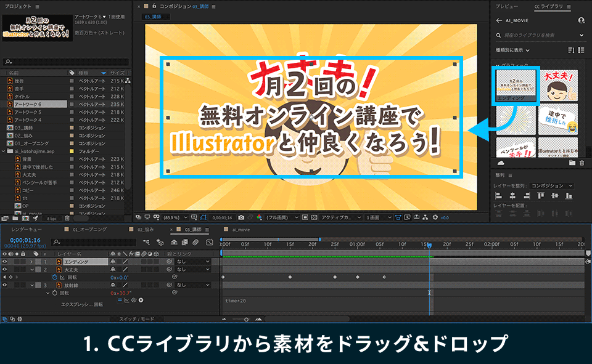592x364 pixels.
Task: Toggle the expression enable equals switch
Action: (x=120, y=300)
